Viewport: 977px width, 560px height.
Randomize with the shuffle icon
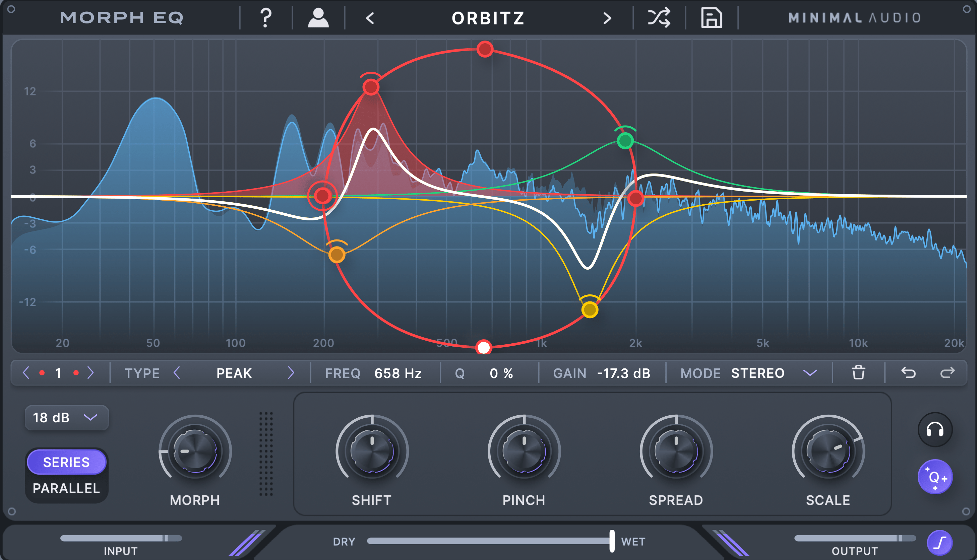click(659, 18)
